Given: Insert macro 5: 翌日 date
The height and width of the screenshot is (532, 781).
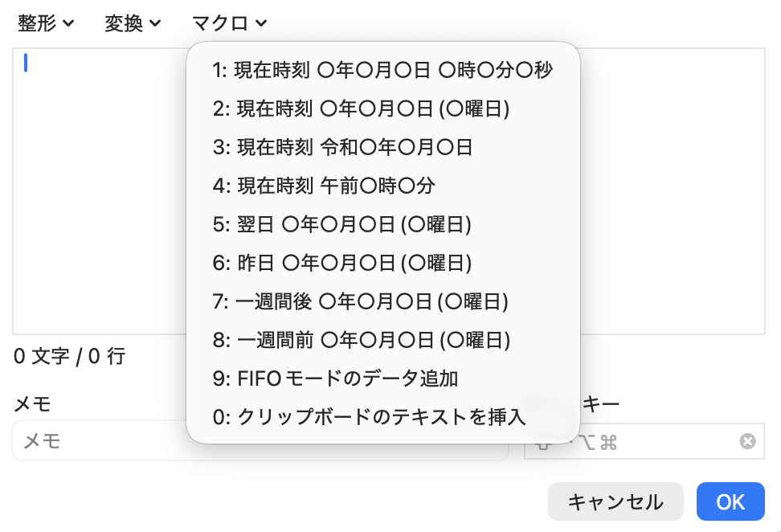Looking at the screenshot, I should pos(382,224).
